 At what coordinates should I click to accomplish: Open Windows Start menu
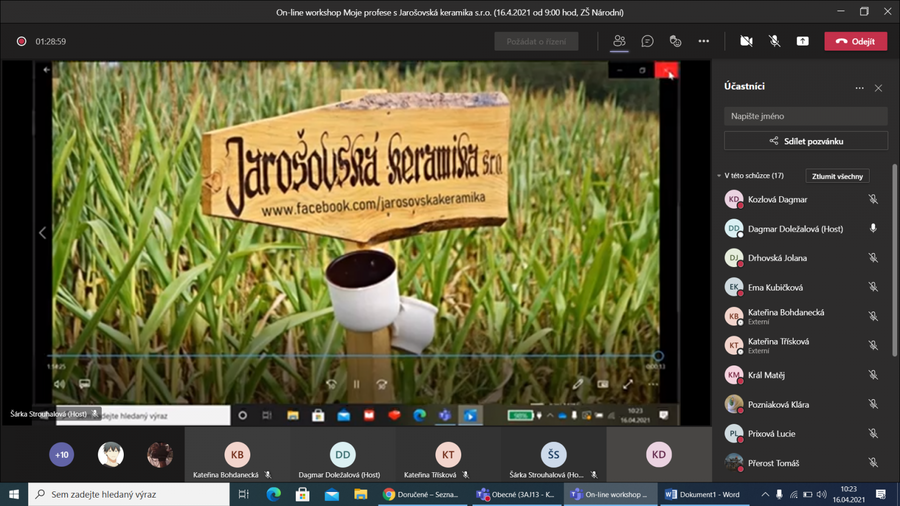pos(14,494)
